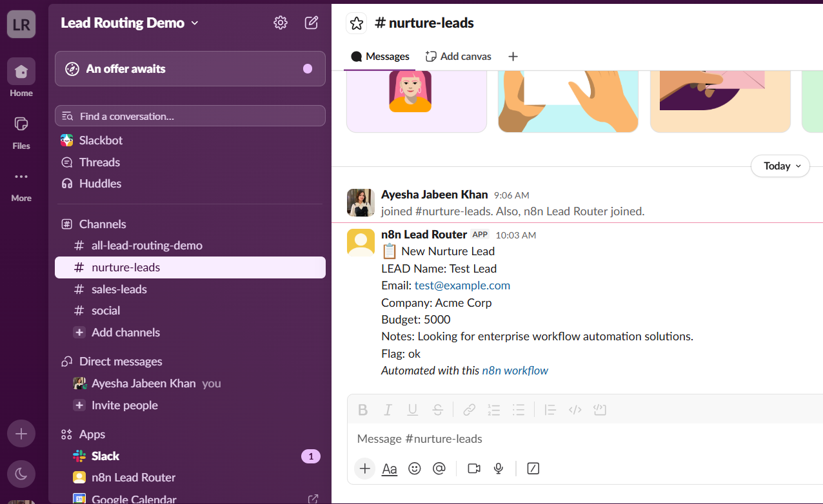The image size is (823, 504).
Task: Toggle the moon status icon
Action: pos(21,474)
